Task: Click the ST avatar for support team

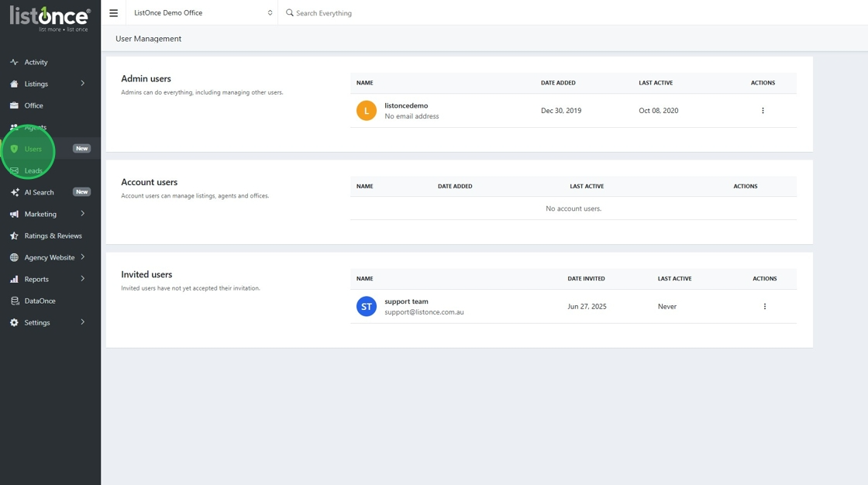Action: (367, 307)
